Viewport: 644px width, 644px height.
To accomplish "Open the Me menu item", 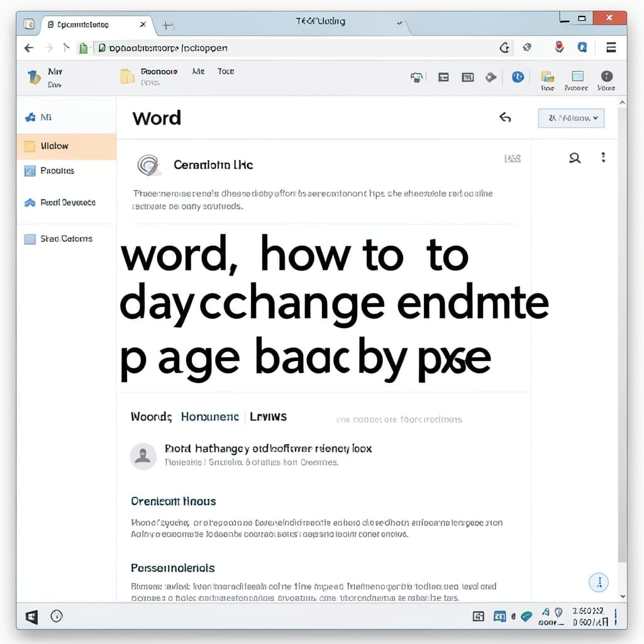I will click(198, 72).
